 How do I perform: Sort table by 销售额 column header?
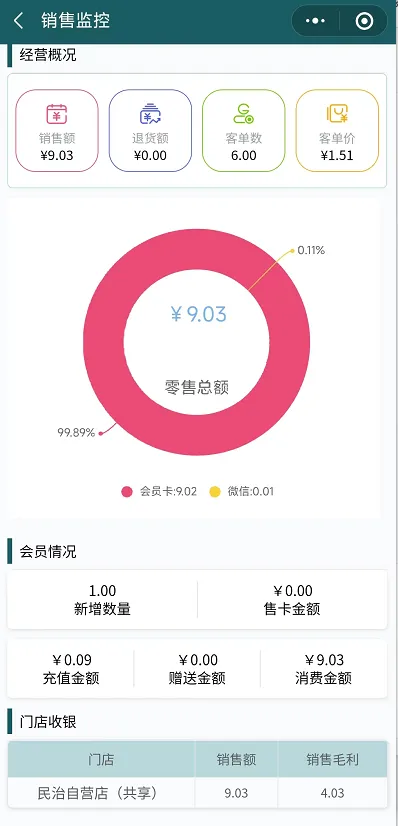tap(236, 759)
